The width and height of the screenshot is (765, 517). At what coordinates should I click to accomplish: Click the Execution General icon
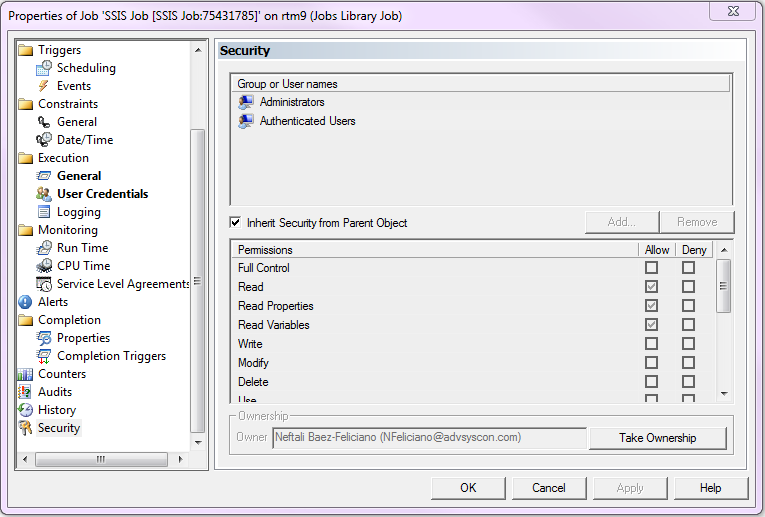tap(44, 176)
